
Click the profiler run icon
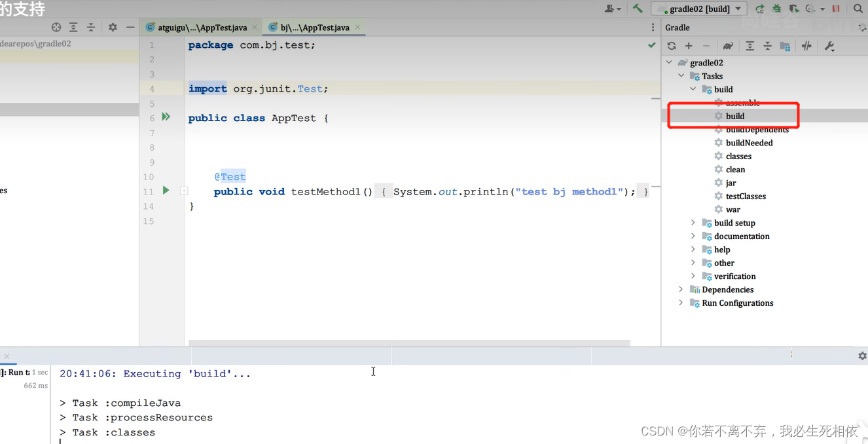click(810, 9)
